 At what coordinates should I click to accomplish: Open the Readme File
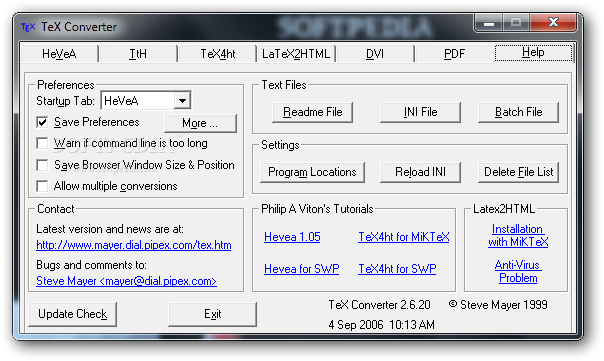click(x=312, y=112)
